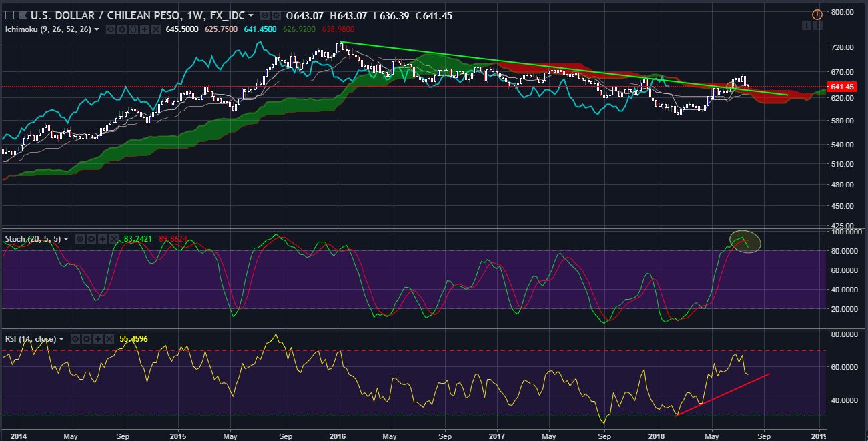
Task: Click the Stoch (20, 5, 5) title text
Action: (33, 238)
